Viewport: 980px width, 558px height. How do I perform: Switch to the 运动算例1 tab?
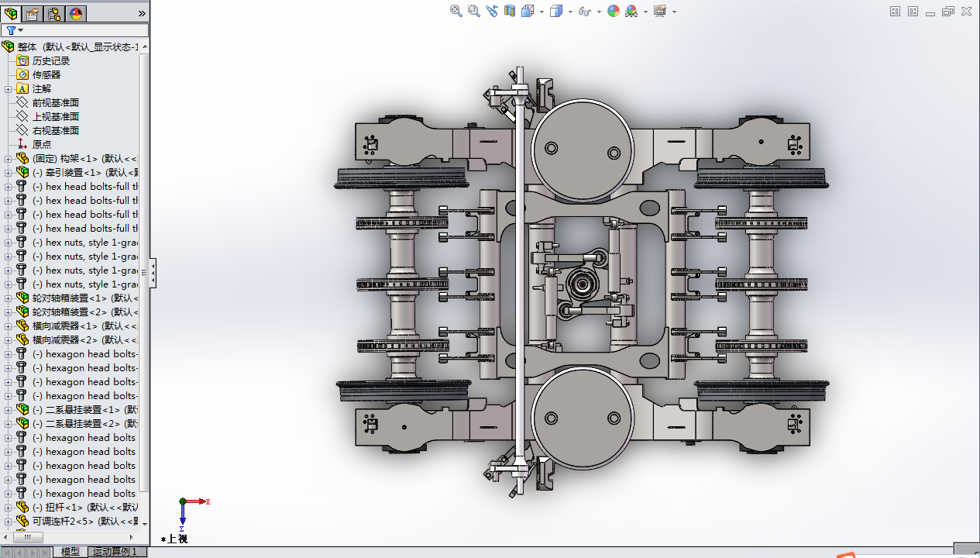tap(115, 552)
